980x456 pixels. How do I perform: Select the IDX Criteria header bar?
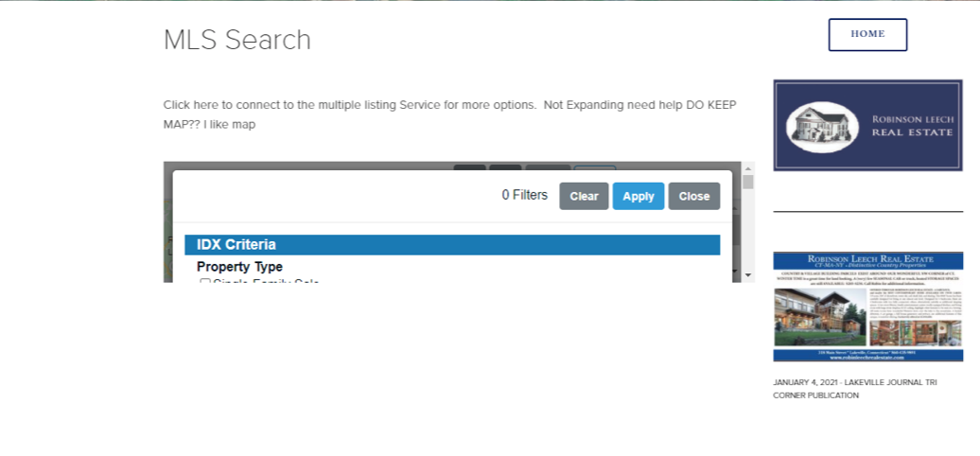[x=452, y=245]
